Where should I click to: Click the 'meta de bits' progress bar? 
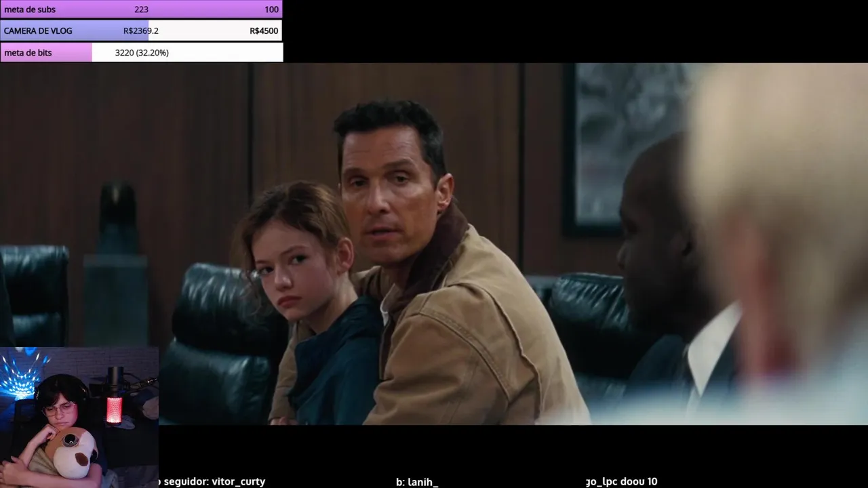coord(141,52)
